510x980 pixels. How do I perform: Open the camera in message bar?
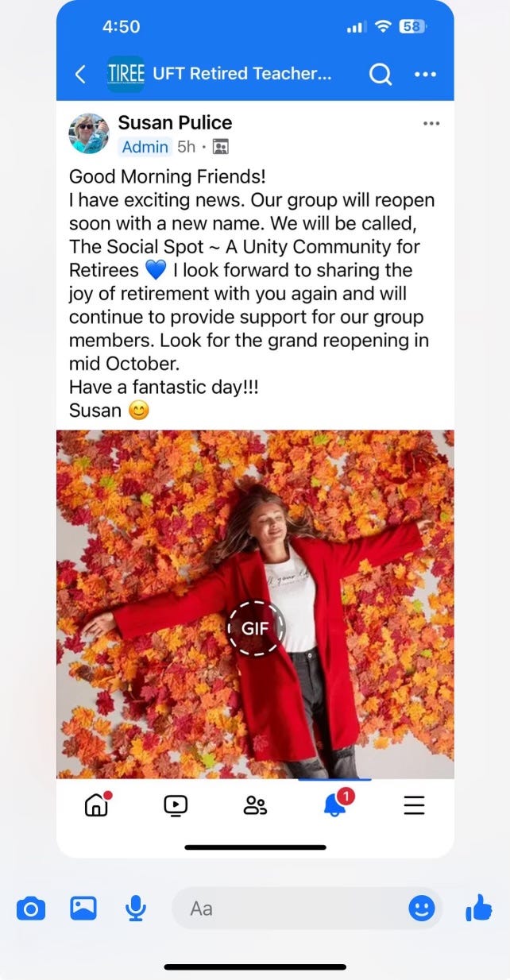pyautogui.click(x=31, y=908)
